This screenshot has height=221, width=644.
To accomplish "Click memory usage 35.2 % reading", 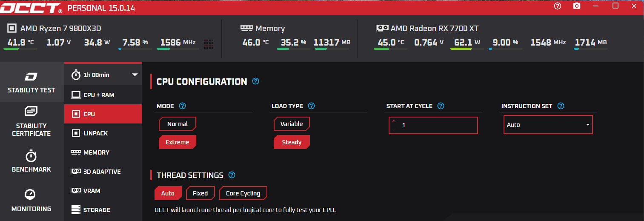I will point(294,42).
